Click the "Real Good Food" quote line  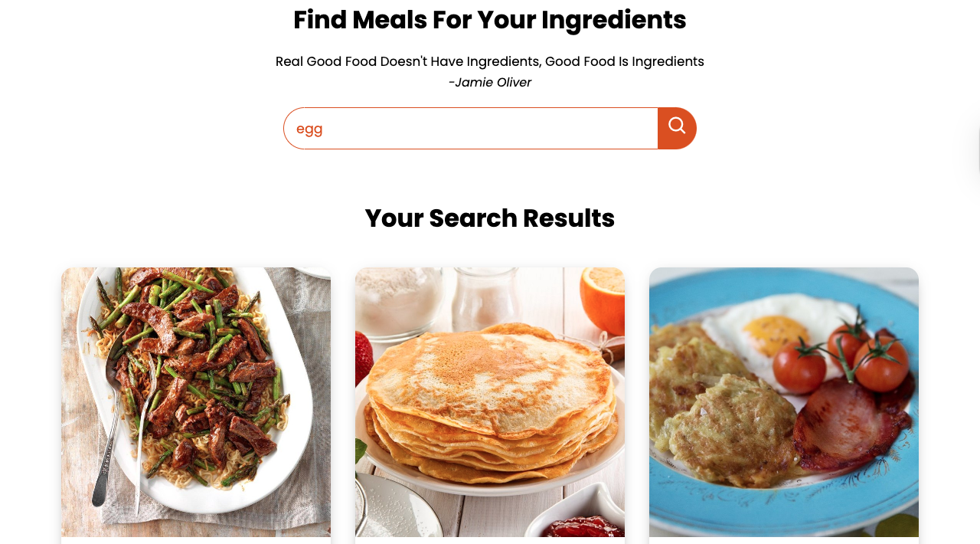490,61
